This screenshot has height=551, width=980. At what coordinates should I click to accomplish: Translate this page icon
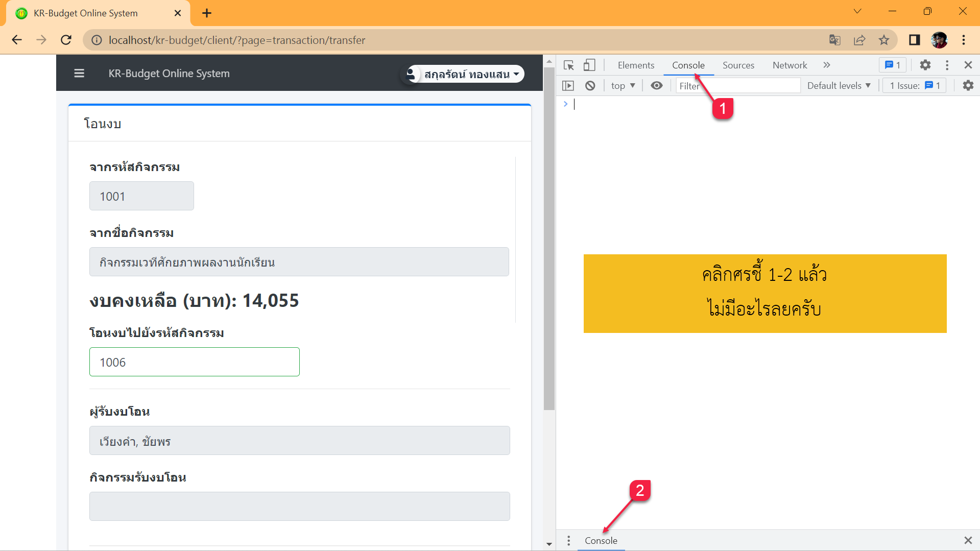pyautogui.click(x=835, y=40)
